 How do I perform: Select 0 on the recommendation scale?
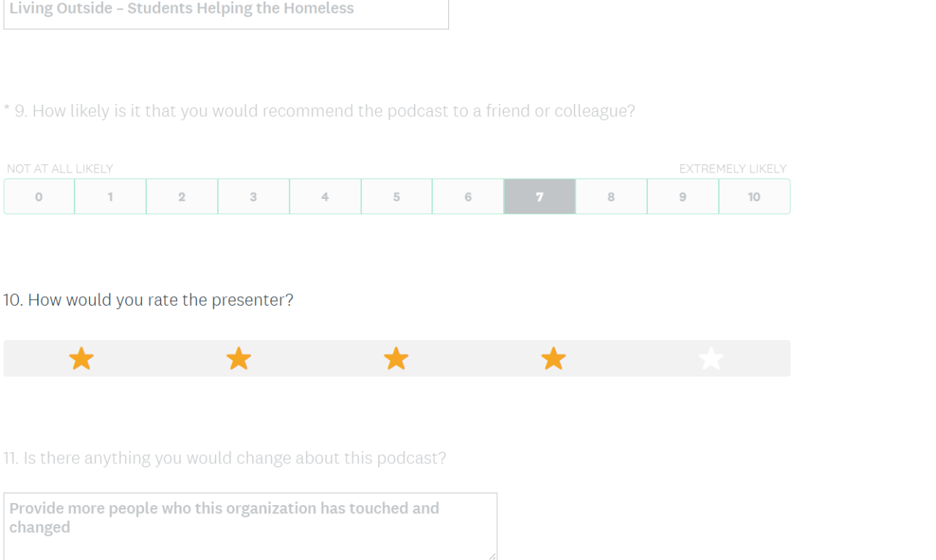pos(39,197)
